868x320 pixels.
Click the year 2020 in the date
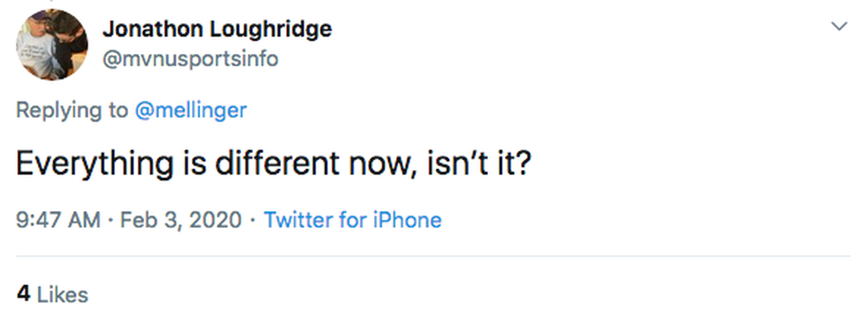(217, 220)
